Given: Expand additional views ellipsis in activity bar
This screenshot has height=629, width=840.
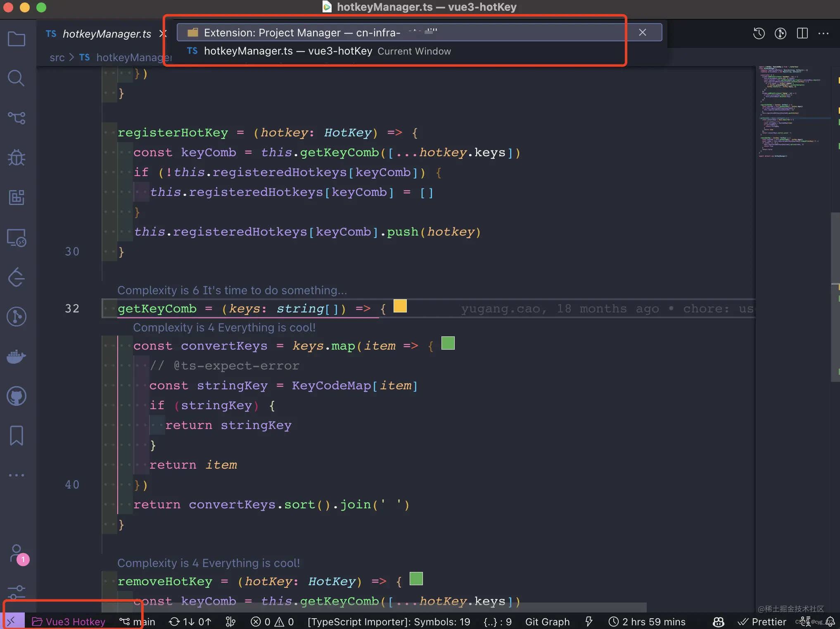Looking at the screenshot, I should [17, 475].
